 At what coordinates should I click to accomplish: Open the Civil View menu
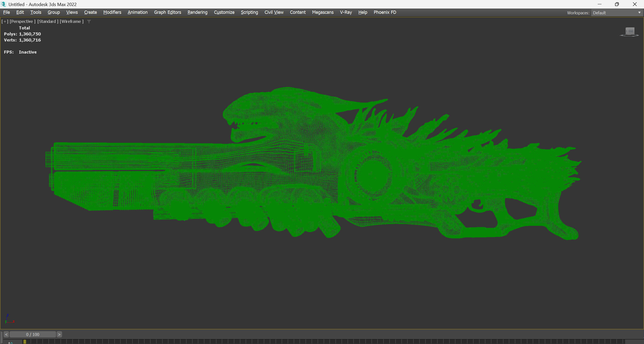click(x=274, y=12)
